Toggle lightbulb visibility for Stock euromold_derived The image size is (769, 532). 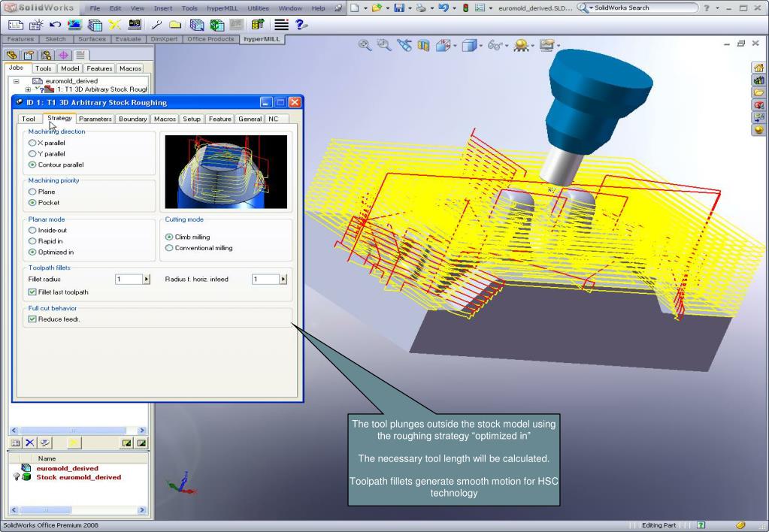click(16, 477)
